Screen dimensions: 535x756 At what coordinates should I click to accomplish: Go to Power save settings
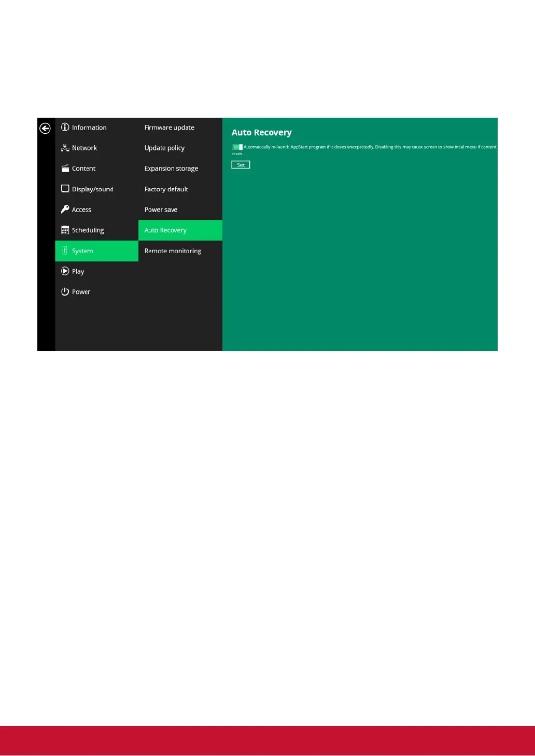coord(161,209)
